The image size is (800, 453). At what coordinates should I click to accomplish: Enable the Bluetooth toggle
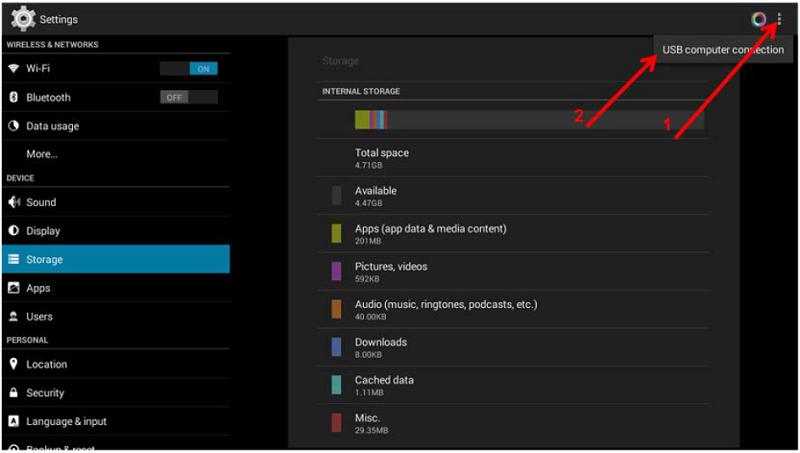(x=189, y=97)
